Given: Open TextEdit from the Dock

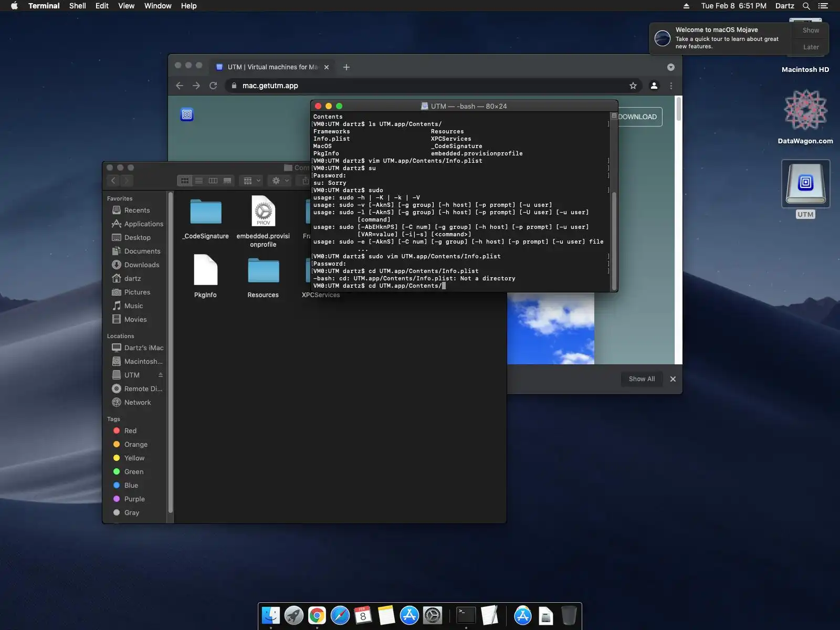Looking at the screenshot, I should (489, 615).
